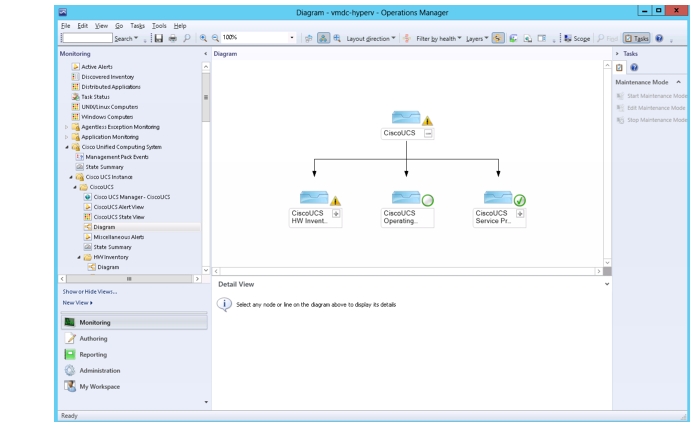Toggle the Tasks pane toolbar button
This screenshot has width=694, height=426.
pos(636,39)
